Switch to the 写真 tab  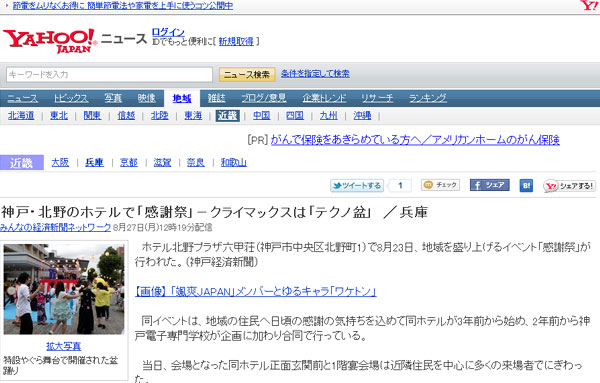(x=113, y=98)
